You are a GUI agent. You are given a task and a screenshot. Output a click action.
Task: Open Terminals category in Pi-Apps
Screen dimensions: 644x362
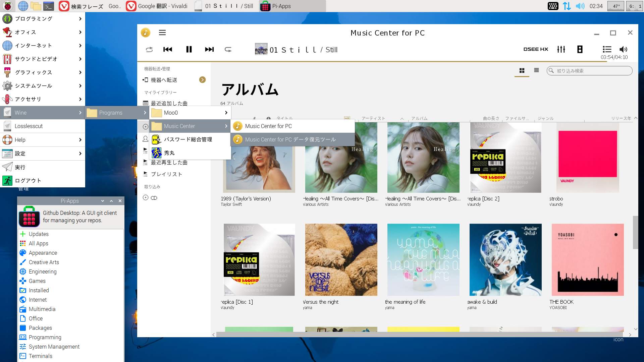(x=70, y=356)
